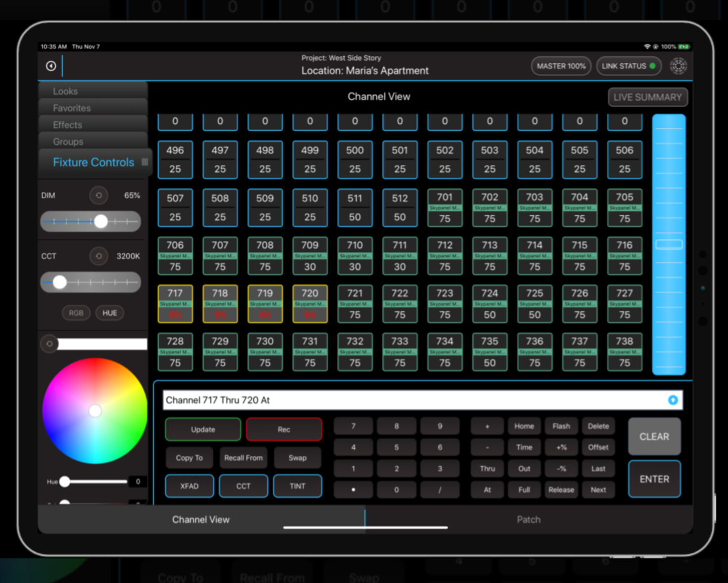Tap the Offset key
This screenshot has height=583, width=728.
[x=598, y=447]
